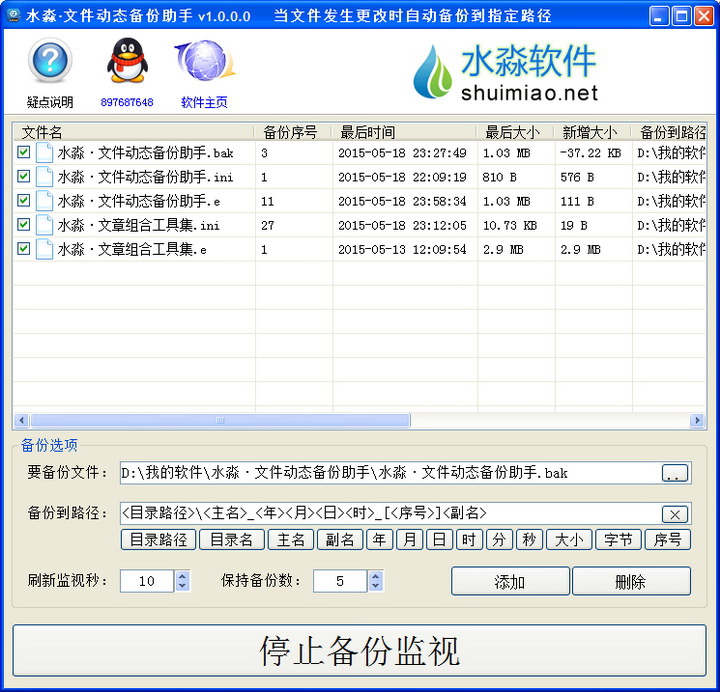Image resolution: width=720 pixels, height=692 pixels.
Task: Click the 停止备份监视 button
Action: coord(360,650)
